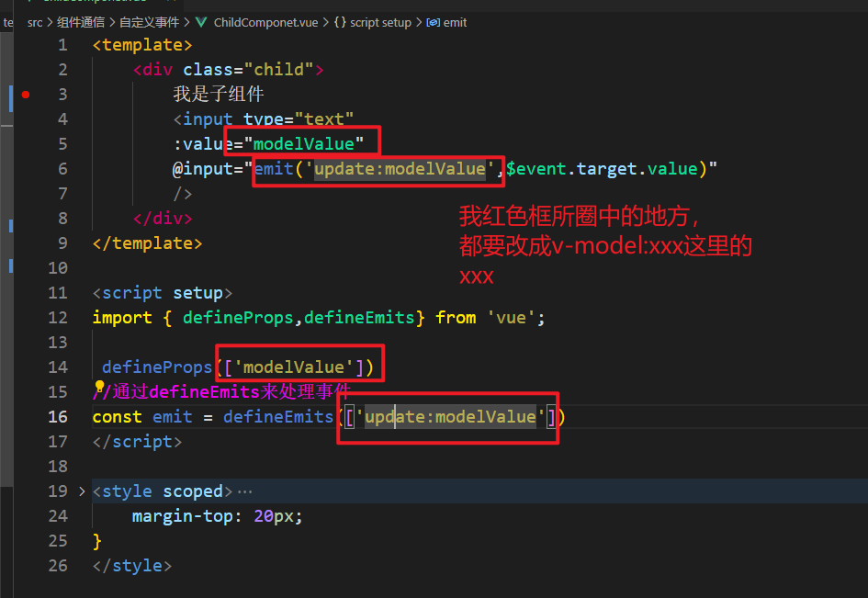The width and height of the screenshot is (868, 598).
Task: Click the closing </script> tag
Action: click(137, 441)
